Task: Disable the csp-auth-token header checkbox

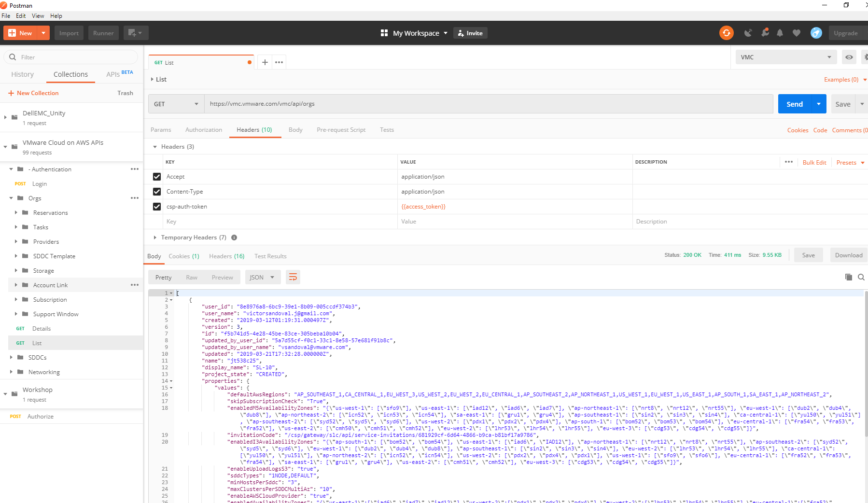Action: (157, 207)
